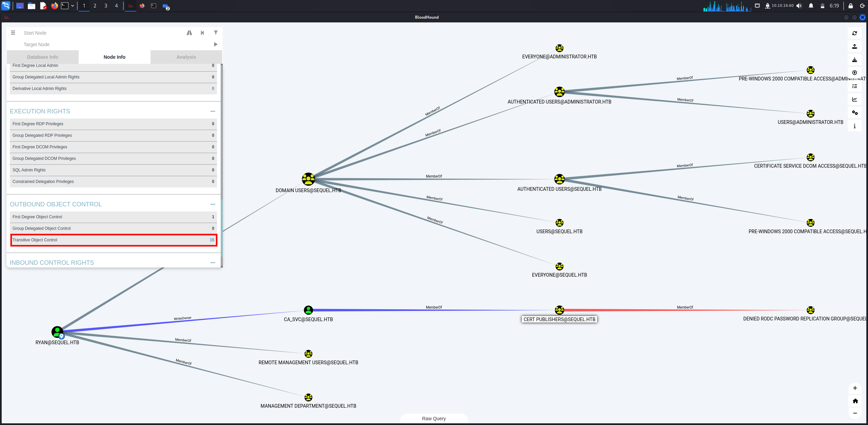Switch to the Database Info tab
The height and width of the screenshot is (425, 868).
coord(43,57)
